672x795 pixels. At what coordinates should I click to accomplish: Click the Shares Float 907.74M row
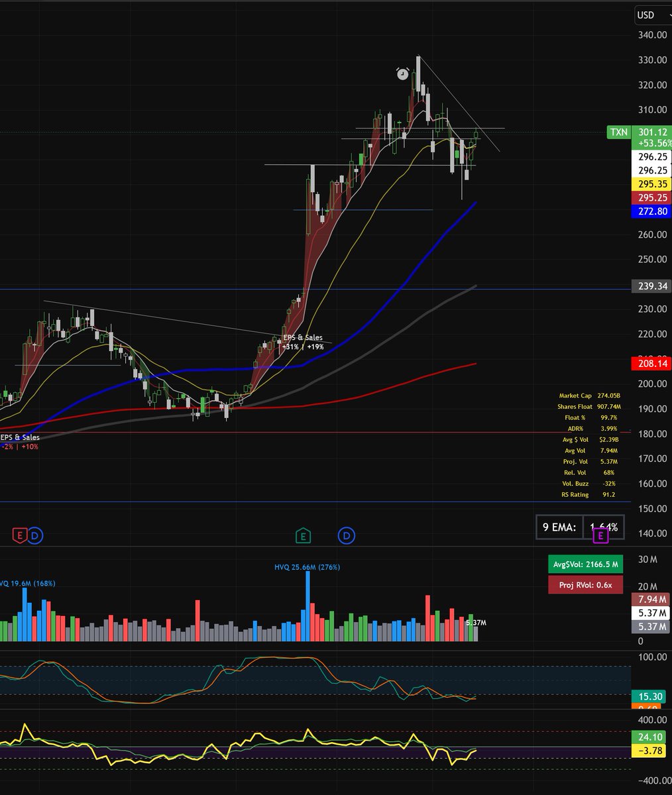pyautogui.click(x=588, y=407)
